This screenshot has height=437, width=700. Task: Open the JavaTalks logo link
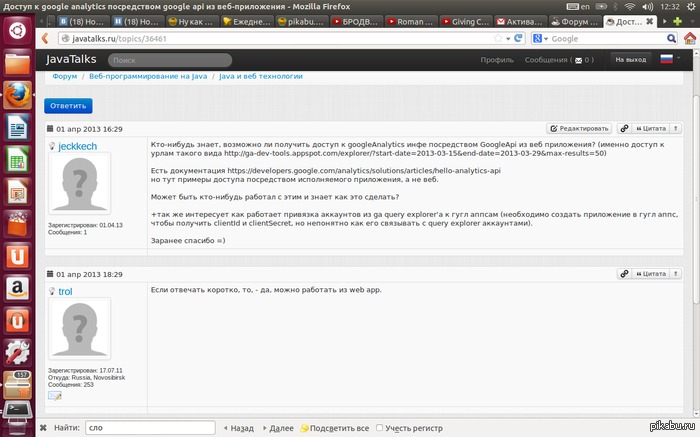pyautogui.click(x=71, y=59)
